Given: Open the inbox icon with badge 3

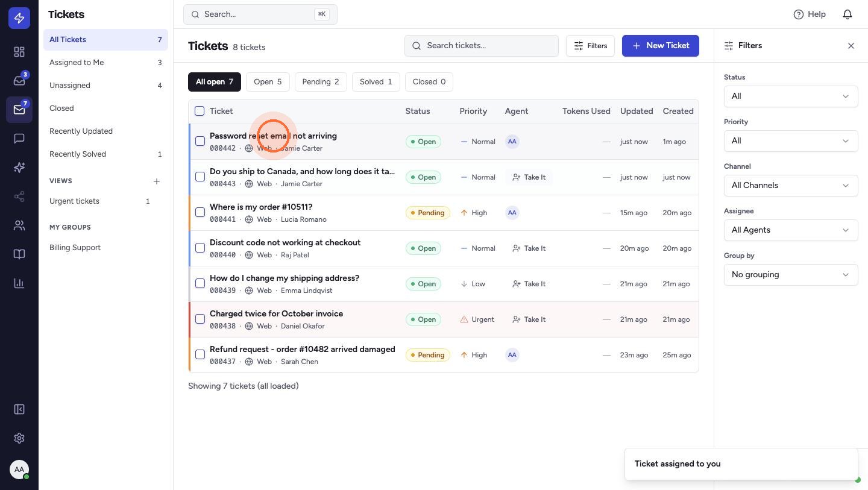Looking at the screenshot, I should click(x=19, y=81).
